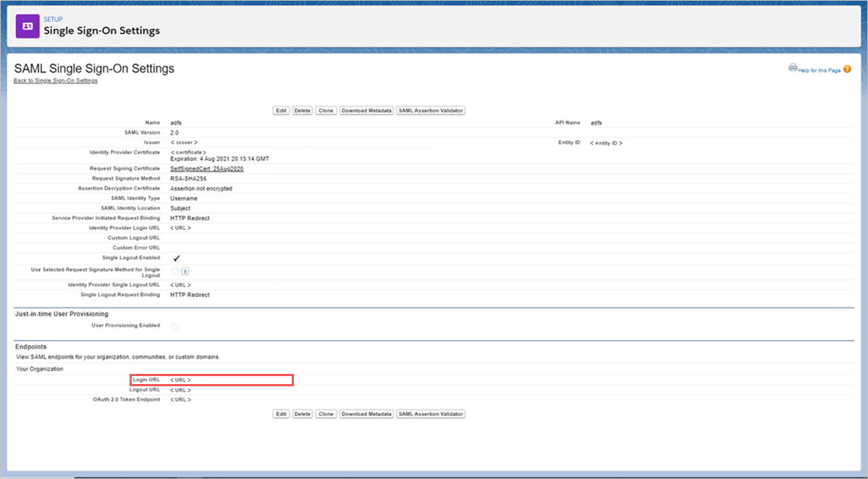Click the Clone button at the top
The width and height of the screenshot is (868, 479).
click(x=325, y=110)
